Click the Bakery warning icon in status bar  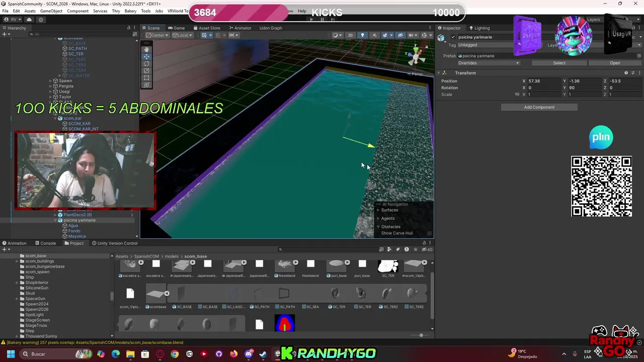3,342
